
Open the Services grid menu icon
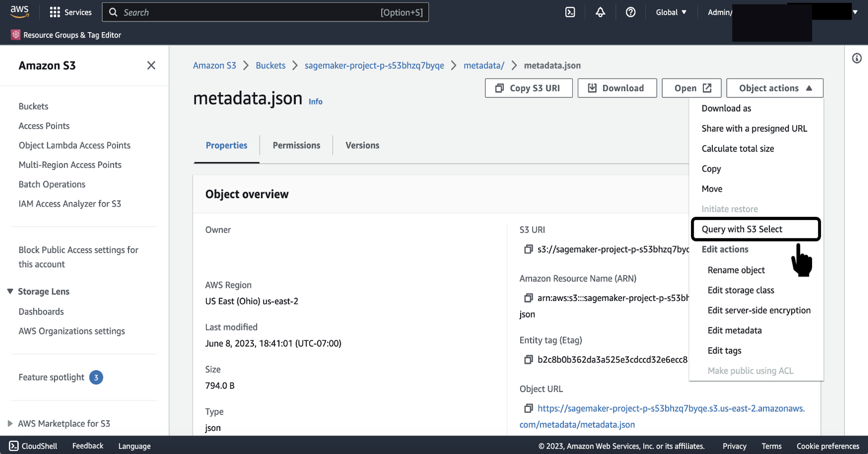tap(55, 12)
